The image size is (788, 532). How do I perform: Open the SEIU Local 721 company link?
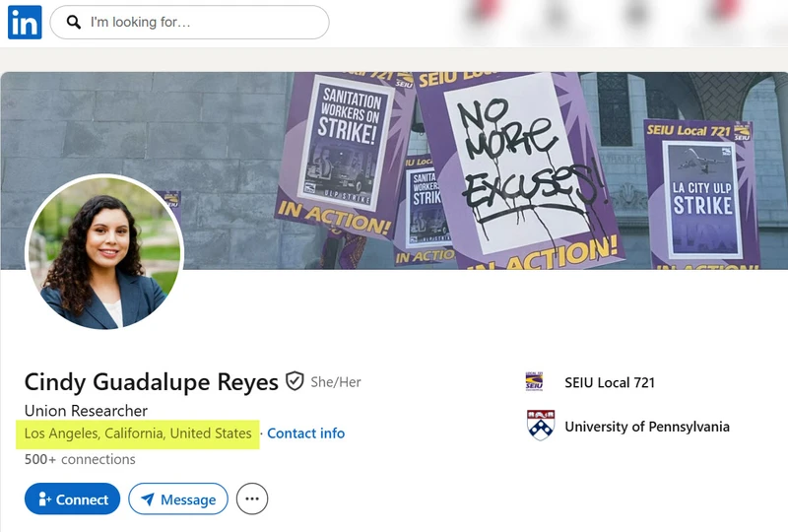pyautogui.click(x=610, y=382)
